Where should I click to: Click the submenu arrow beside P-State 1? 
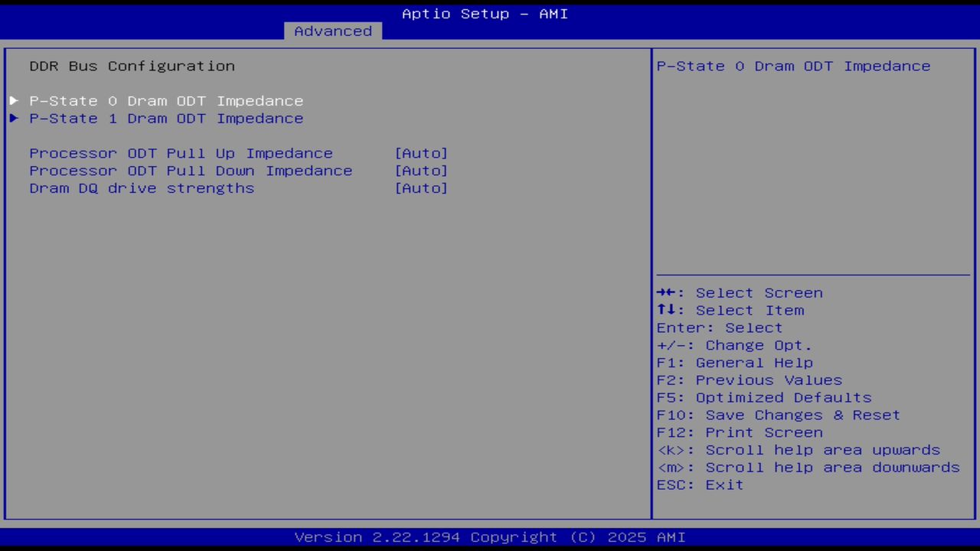[x=14, y=118]
